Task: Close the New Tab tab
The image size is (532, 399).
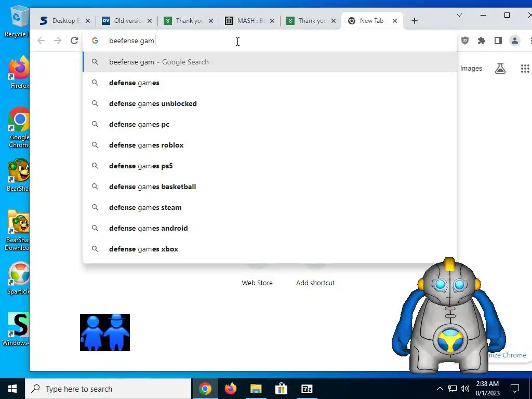Action: 395,21
